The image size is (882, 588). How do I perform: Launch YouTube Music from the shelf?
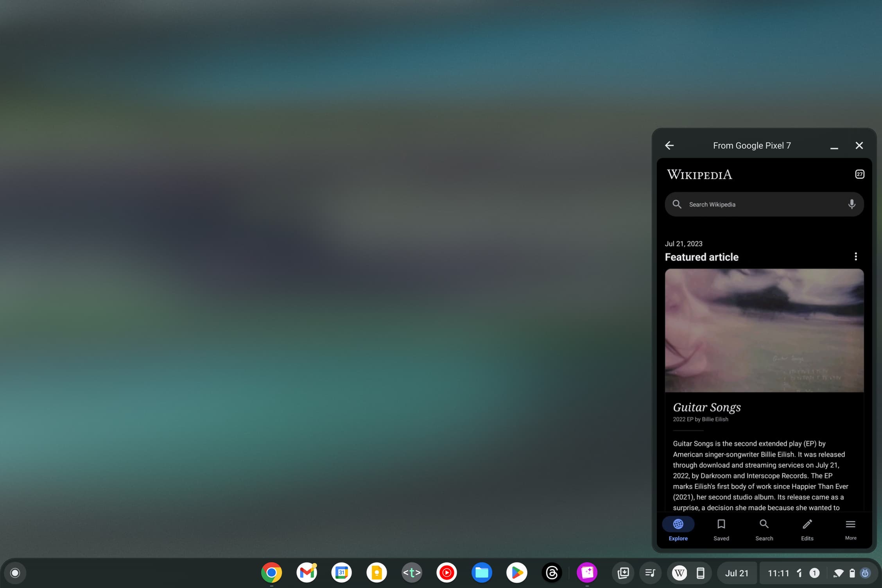(x=446, y=573)
